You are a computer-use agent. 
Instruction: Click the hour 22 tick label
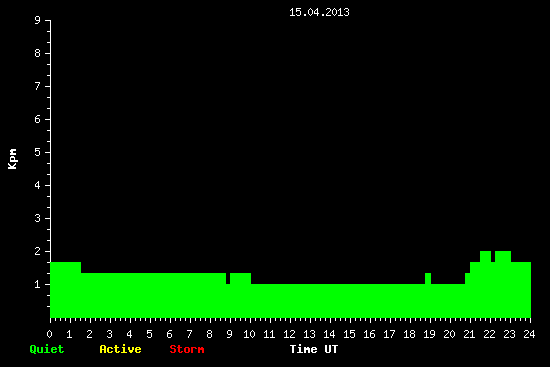489,334
